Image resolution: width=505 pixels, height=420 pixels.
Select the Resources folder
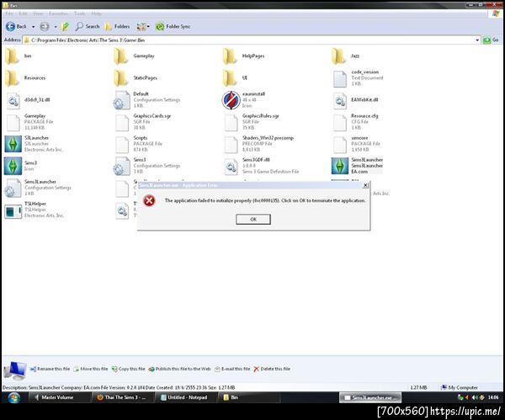tap(25, 78)
